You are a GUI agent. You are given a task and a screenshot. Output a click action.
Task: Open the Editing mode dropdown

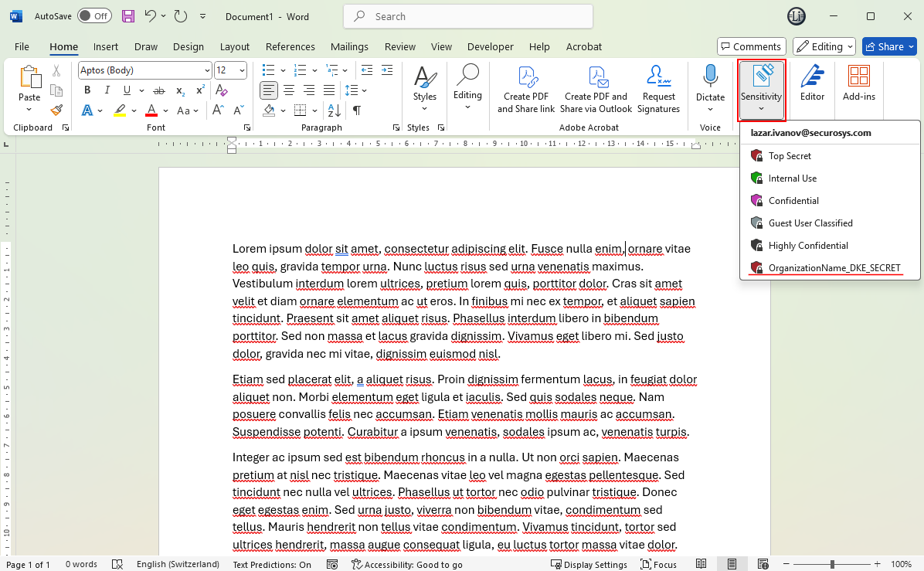[824, 46]
